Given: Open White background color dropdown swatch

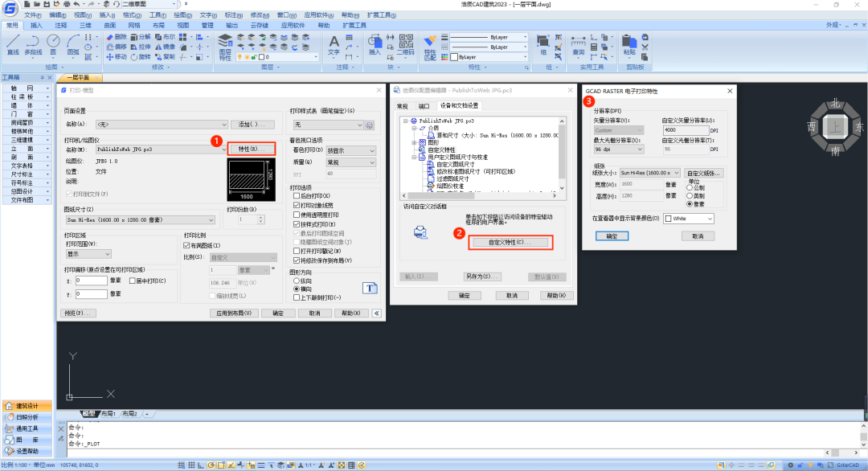Looking at the screenshot, I should coord(689,219).
